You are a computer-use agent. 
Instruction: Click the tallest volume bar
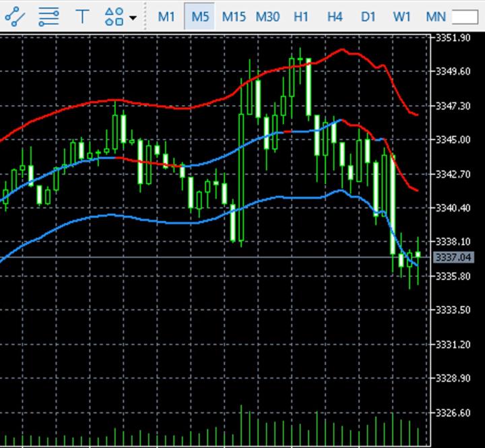click(241, 425)
